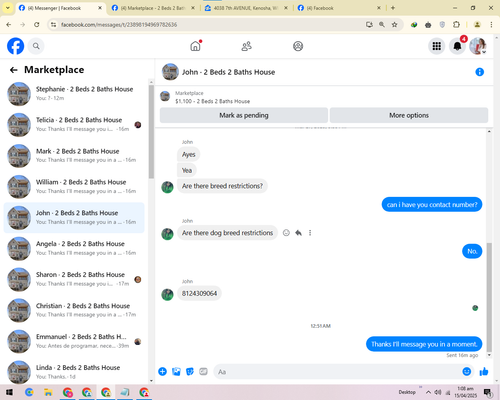Open the Chrome profile avatar
The image size is (500, 400).
(x=477, y=25)
